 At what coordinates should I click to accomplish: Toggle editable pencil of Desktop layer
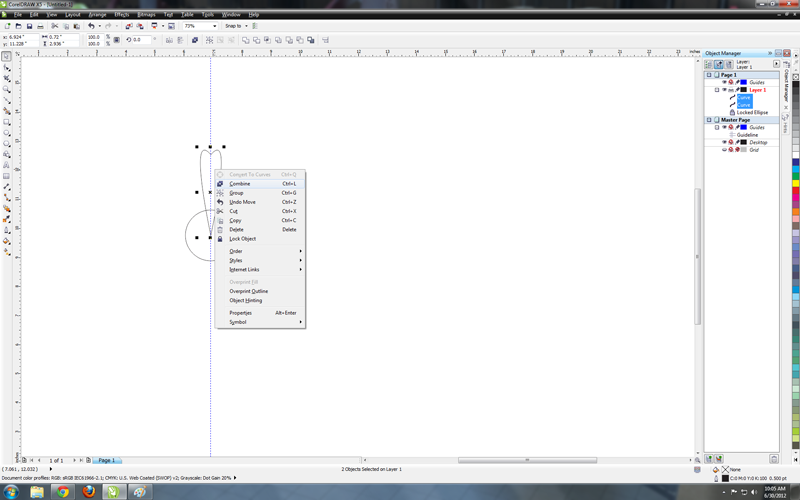pos(737,142)
